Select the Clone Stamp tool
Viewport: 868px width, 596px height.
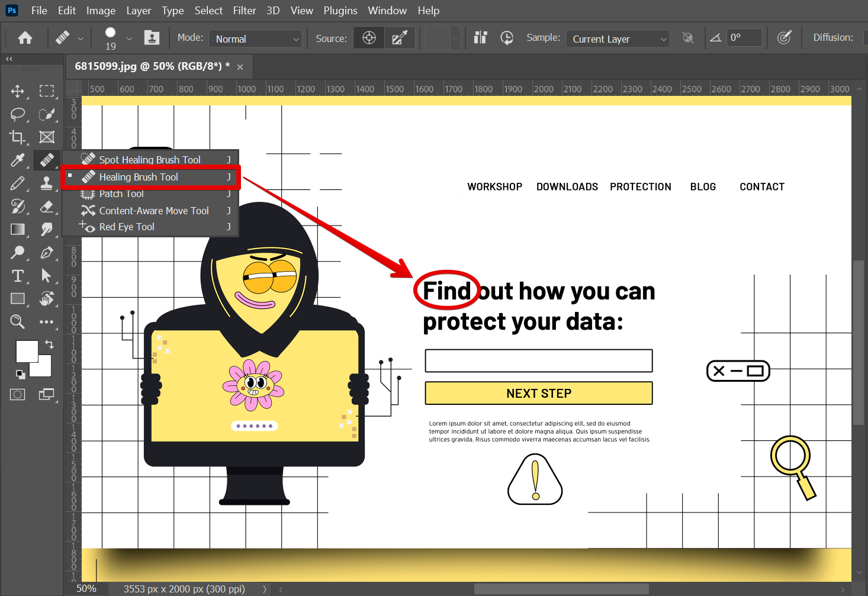(47, 183)
